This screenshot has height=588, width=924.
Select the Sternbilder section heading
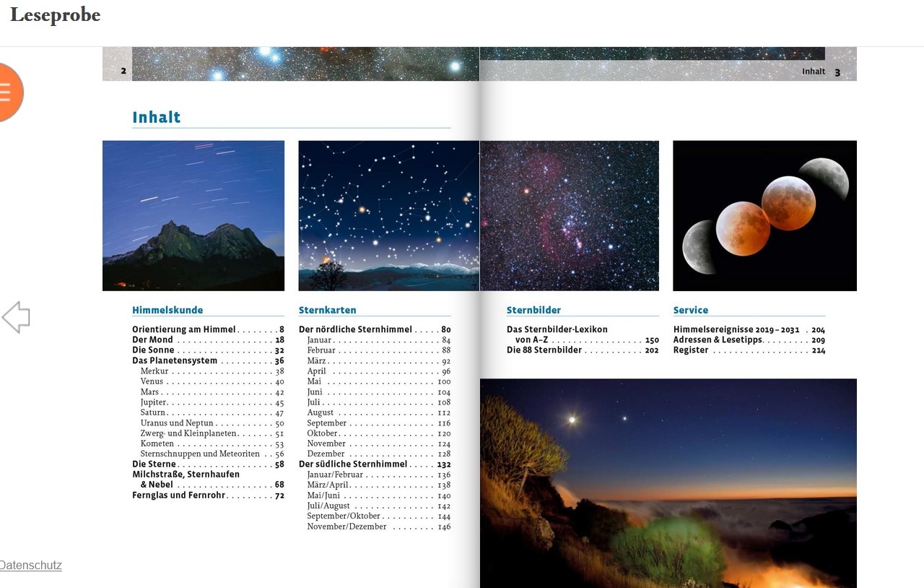point(533,310)
